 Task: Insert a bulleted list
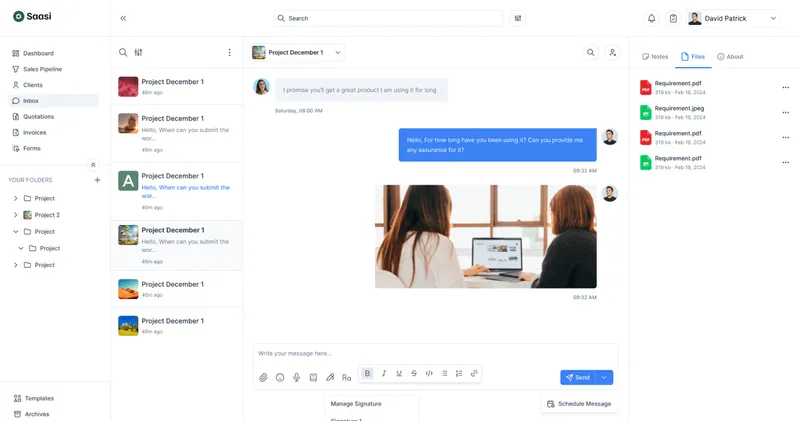point(444,374)
